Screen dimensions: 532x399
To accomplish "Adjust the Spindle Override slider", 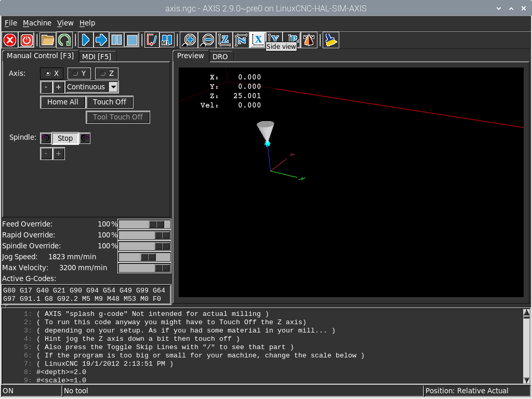I will coord(144,246).
